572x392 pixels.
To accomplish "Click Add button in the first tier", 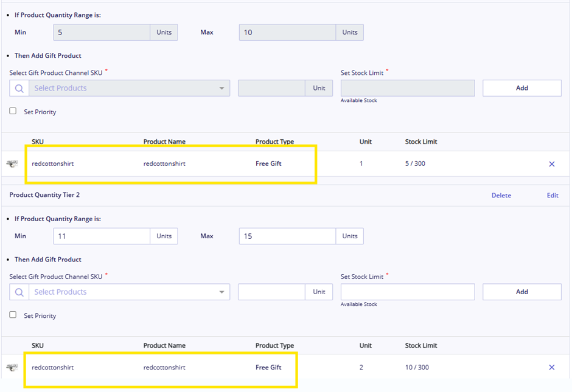I will click(522, 88).
